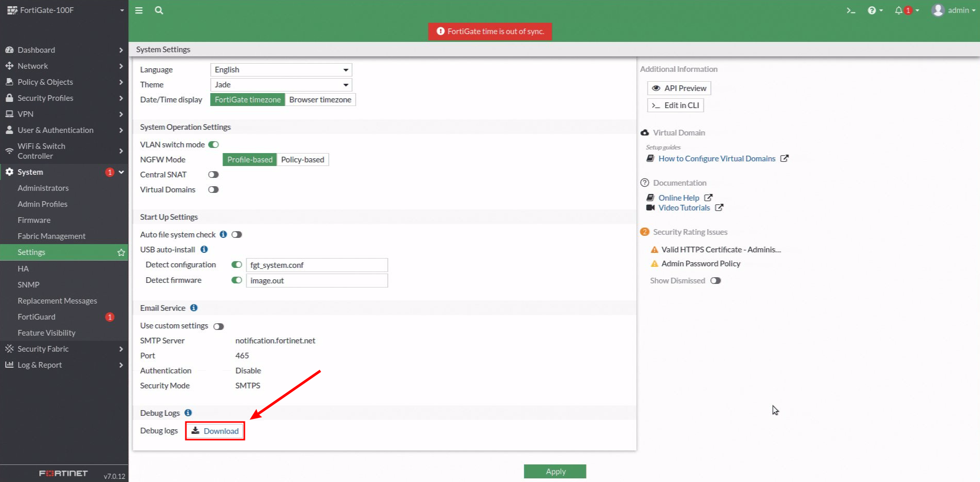The image size is (980, 482).
Task: Click the VPN laptop icon
Action: [9, 114]
